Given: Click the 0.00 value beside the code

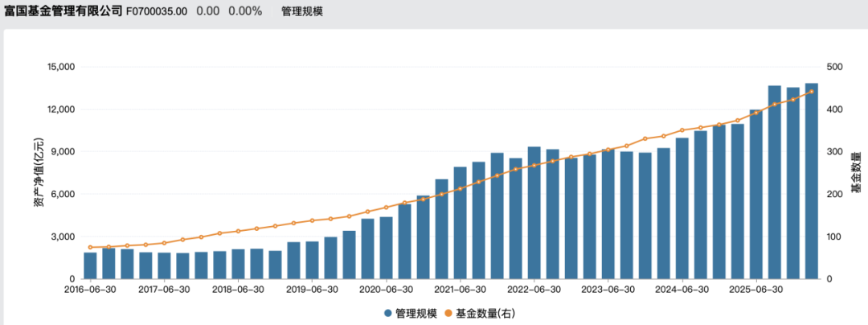Looking at the screenshot, I should [207, 11].
